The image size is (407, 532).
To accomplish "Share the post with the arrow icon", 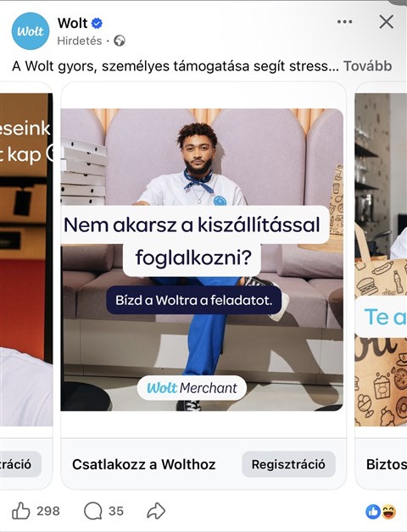I will [156, 511].
